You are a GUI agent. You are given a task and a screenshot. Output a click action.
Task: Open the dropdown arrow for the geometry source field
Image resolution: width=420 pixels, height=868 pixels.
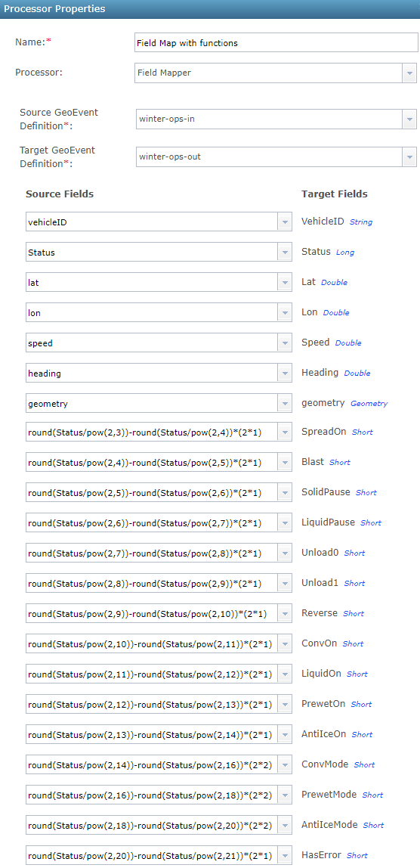tap(285, 404)
